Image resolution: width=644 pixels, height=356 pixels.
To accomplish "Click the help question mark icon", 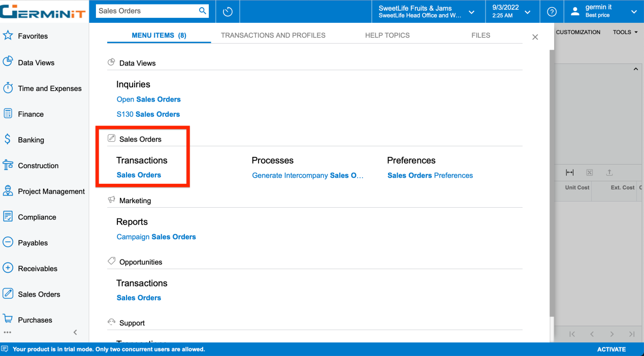I will [x=552, y=12].
